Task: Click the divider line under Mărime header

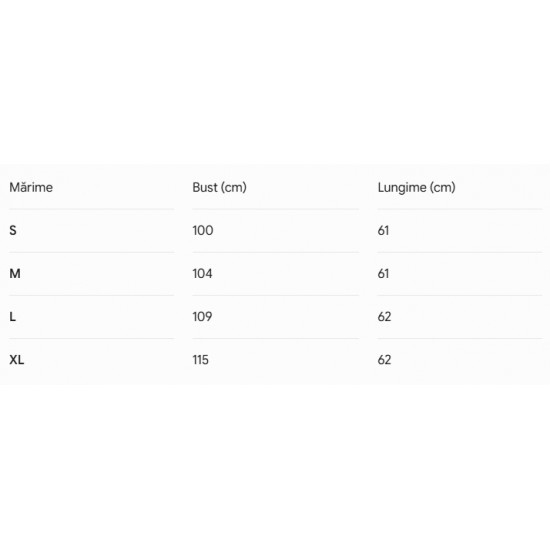Action: pos(92,209)
